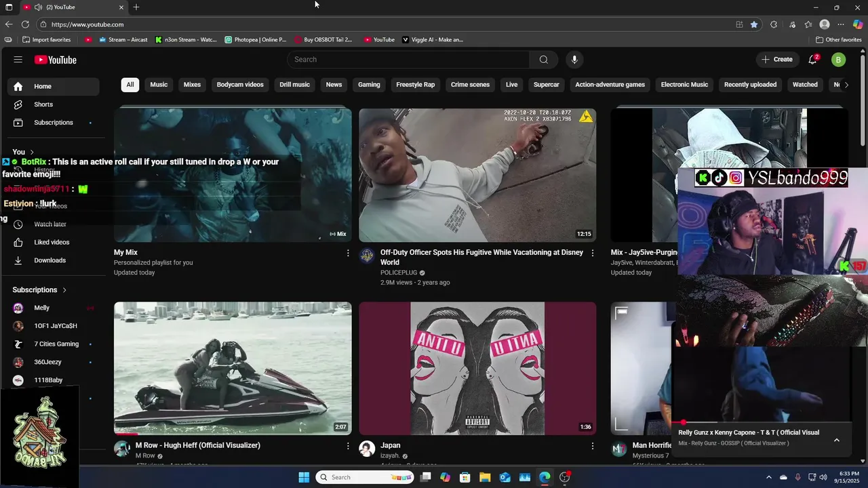Viewport: 868px width, 488px height.
Task: Select the Freestyle Rap chip
Action: click(415, 85)
